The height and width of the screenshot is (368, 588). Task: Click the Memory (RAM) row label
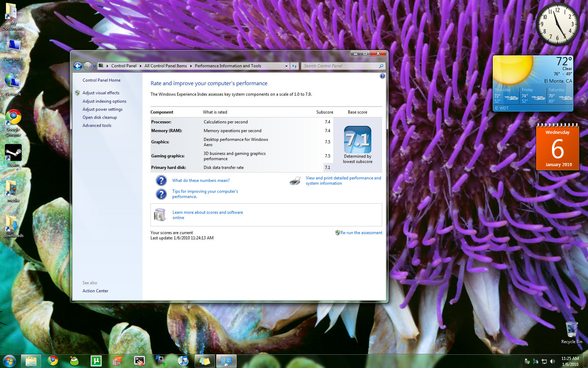(167, 131)
